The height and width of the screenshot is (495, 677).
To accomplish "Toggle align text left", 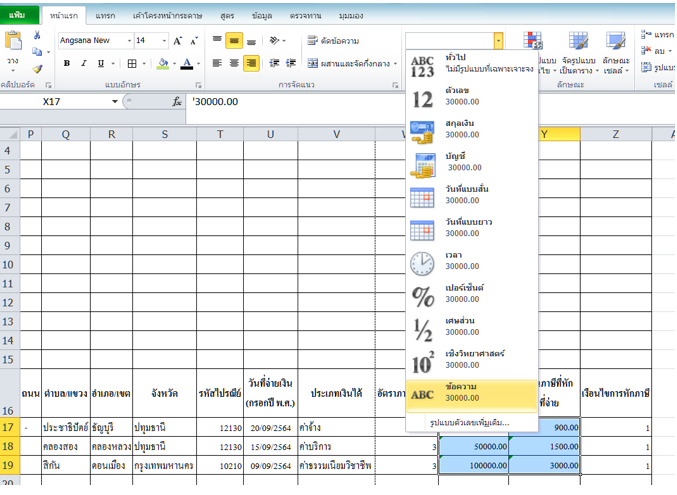I will [217, 63].
